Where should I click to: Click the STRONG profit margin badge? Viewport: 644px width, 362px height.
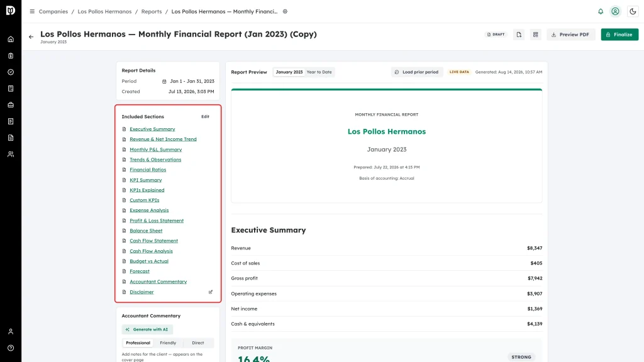coord(521,357)
